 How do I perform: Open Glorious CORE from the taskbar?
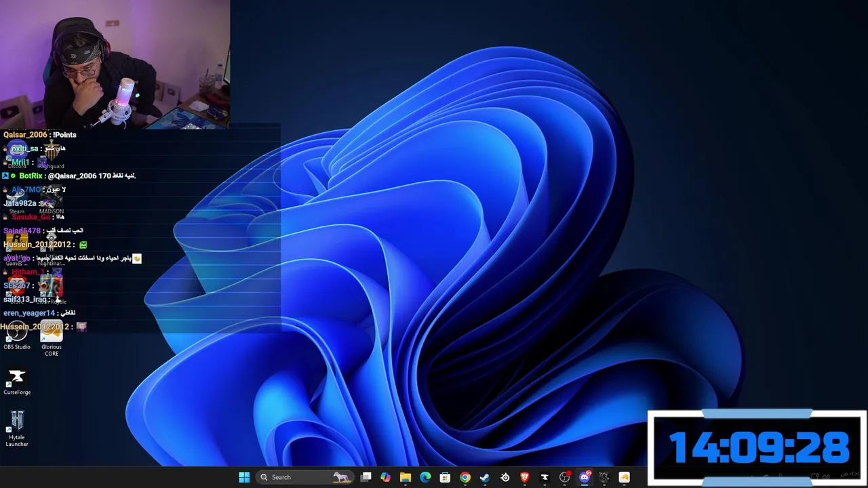(624, 477)
